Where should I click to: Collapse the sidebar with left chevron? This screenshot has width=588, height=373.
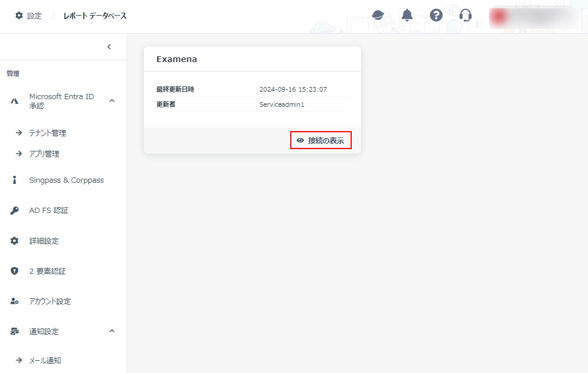[x=109, y=47]
